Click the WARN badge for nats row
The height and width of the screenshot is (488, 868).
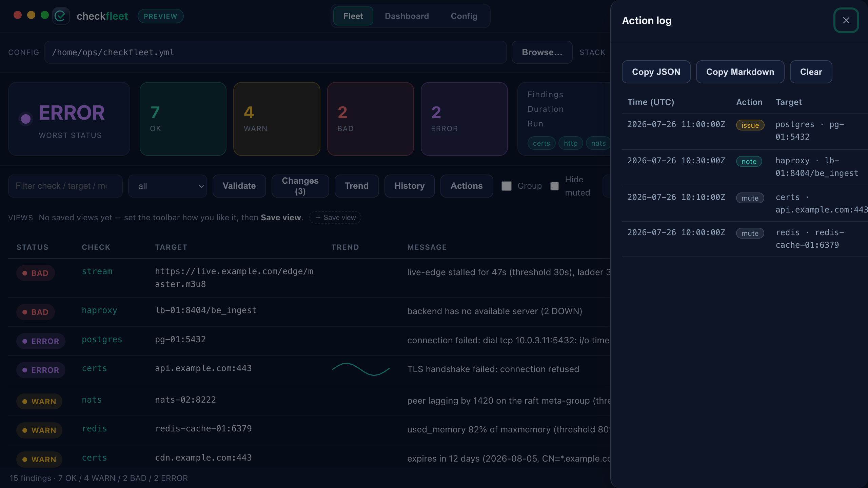click(x=39, y=402)
